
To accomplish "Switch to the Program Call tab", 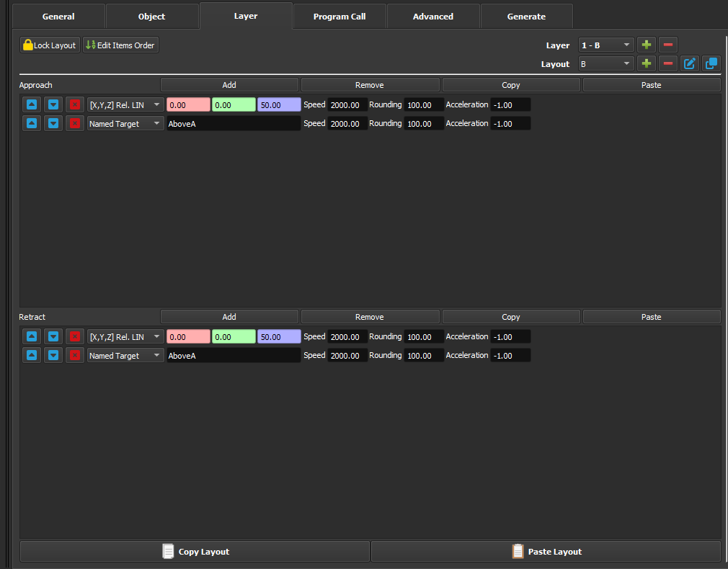I will click(339, 17).
